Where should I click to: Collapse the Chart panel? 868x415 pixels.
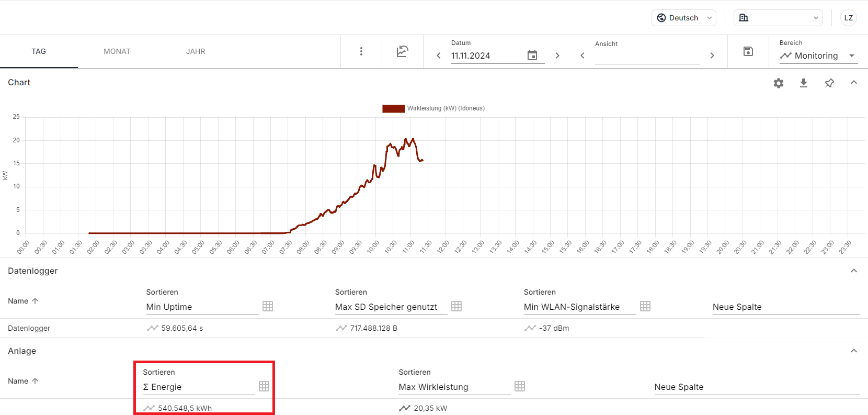pyautogui.click(x=853, y=83)
